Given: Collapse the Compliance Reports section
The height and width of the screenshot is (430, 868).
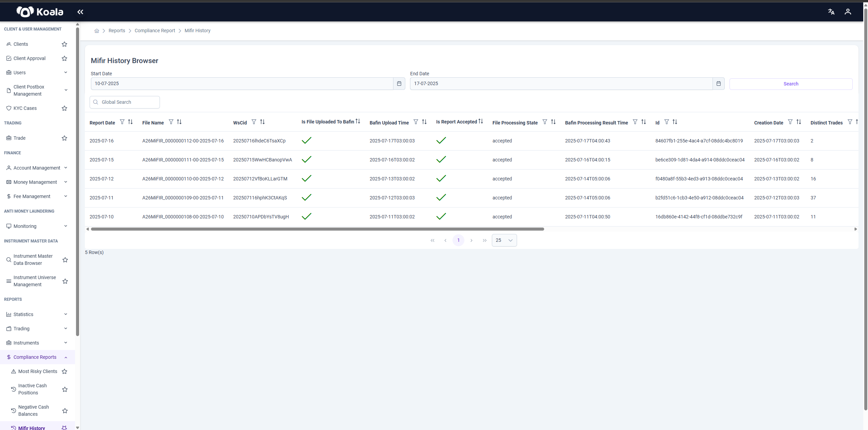Looking at the screenshot, I should (66, 357).
